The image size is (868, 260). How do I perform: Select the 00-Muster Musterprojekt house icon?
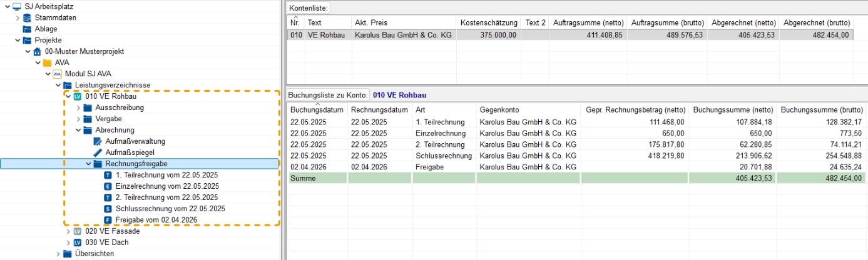(37, 51)
